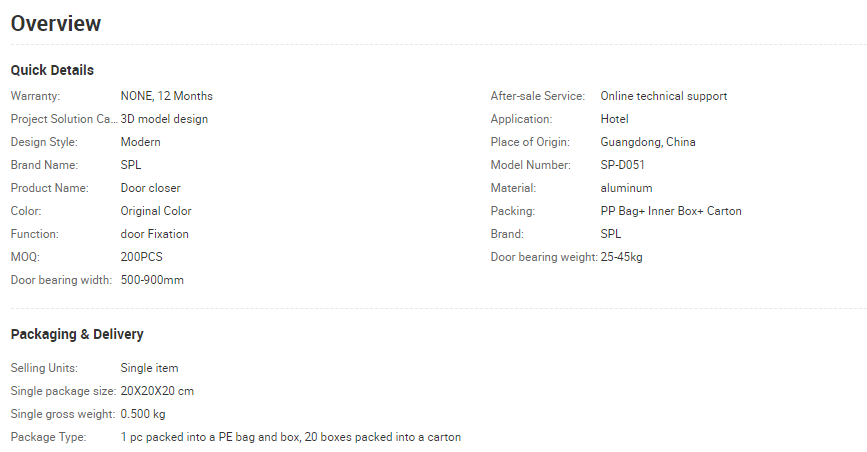Click 'PP Bag+ Inner Box+ Carton' packing value
867x452 pixels.
671,211
